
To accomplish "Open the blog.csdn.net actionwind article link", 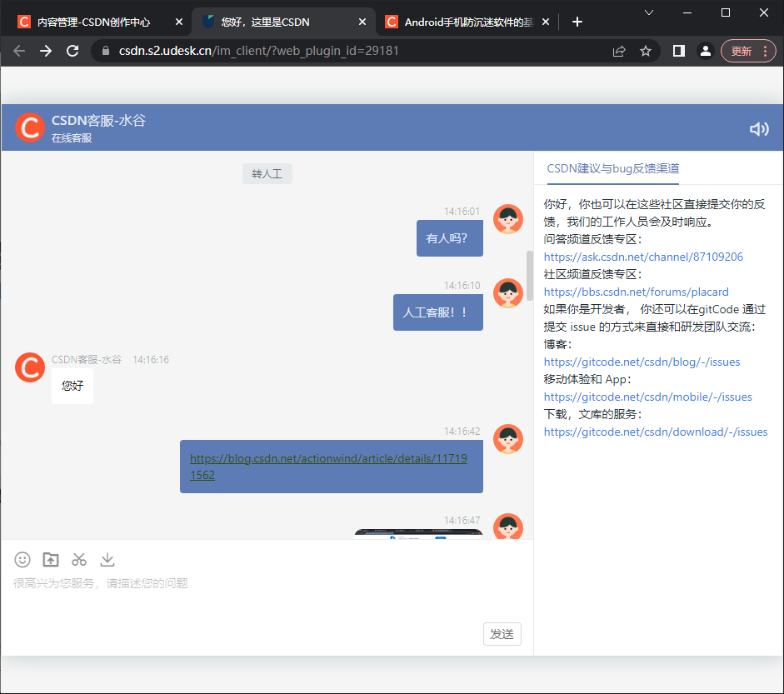I will coord(328,467).
